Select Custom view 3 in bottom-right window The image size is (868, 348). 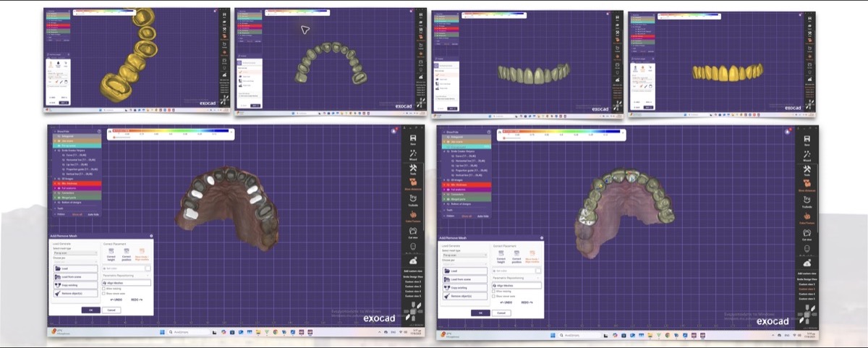(807, 288)
